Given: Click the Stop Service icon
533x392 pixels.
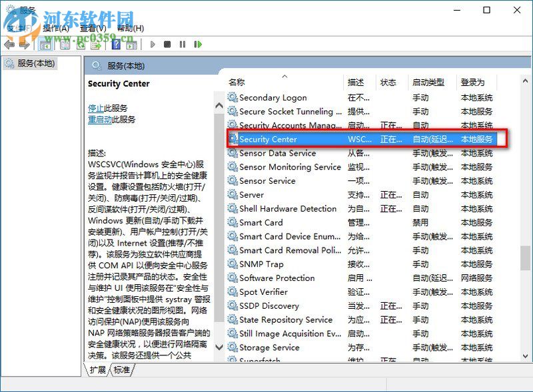Looking at the screenshot, I should 167,45.
